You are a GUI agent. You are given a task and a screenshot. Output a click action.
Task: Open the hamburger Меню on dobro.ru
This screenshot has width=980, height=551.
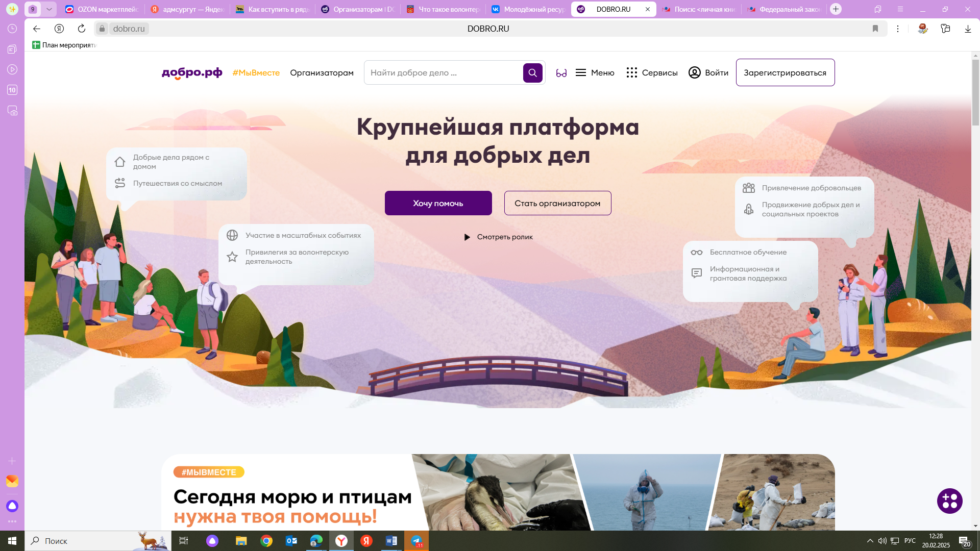coord(581,73)
